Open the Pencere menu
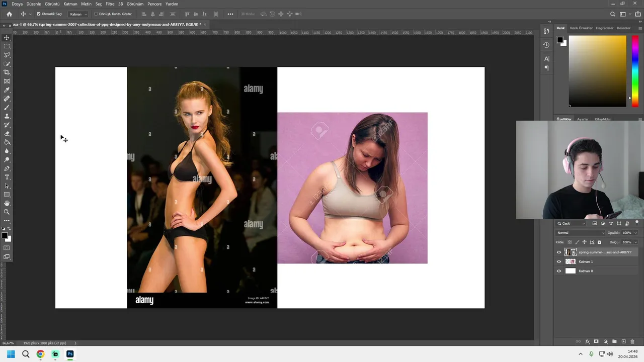Viewport: 644px width, 362px height. pos(154,4)
